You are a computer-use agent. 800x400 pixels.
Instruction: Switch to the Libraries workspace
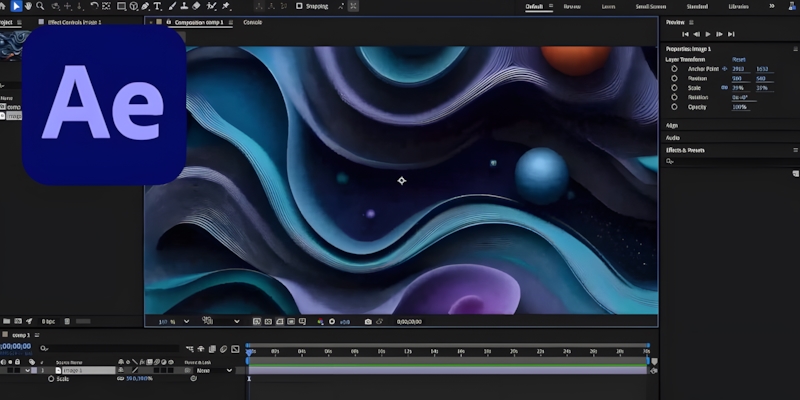pyautogui.click(x=738, y=7)
